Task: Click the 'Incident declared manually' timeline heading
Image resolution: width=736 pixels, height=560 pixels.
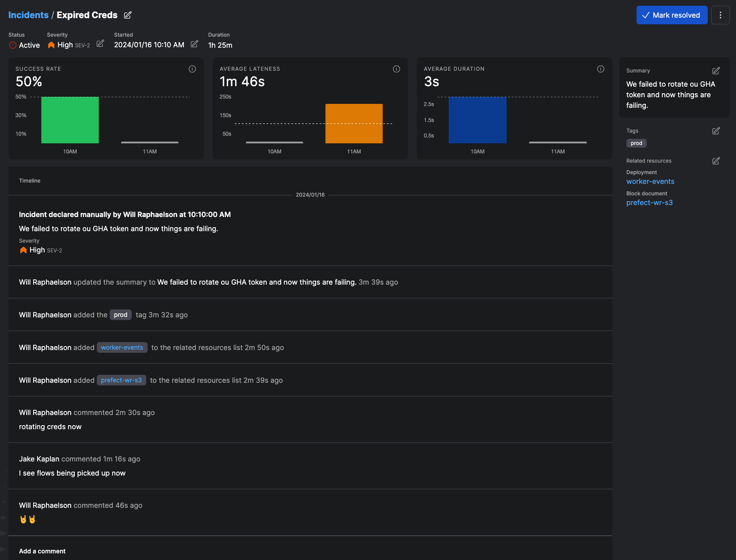Action: pos(125,214)
